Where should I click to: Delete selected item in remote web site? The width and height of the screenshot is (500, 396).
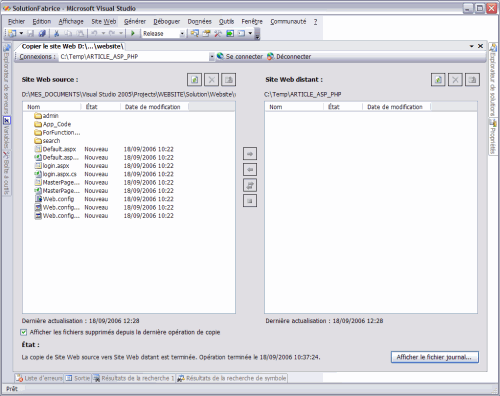point(455,80)
